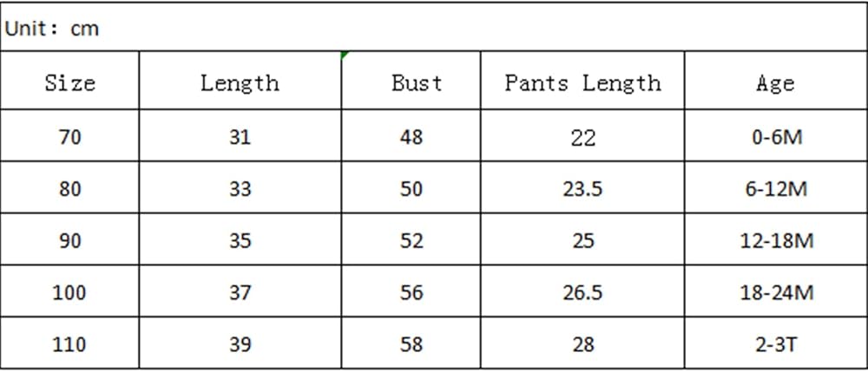The height and width of the screenshot is (372, 868).
Task: Click the 23.5 pants length cell
Action: (582, 187)
